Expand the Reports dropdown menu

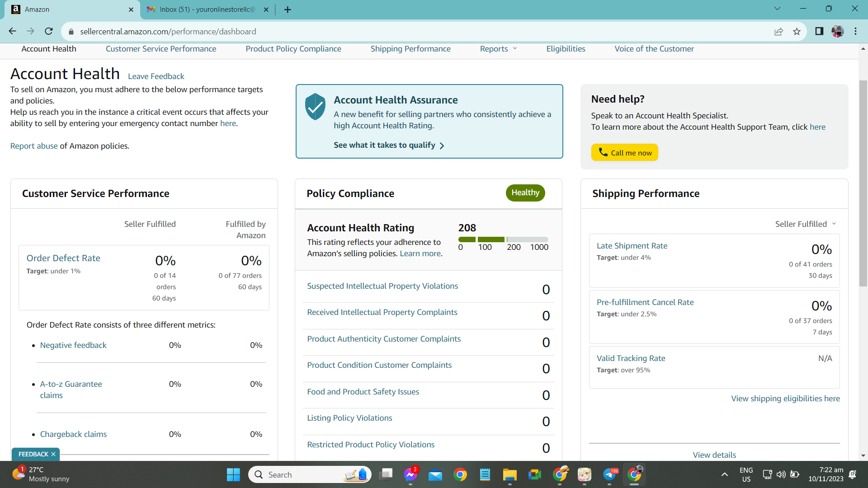point(498,49)
